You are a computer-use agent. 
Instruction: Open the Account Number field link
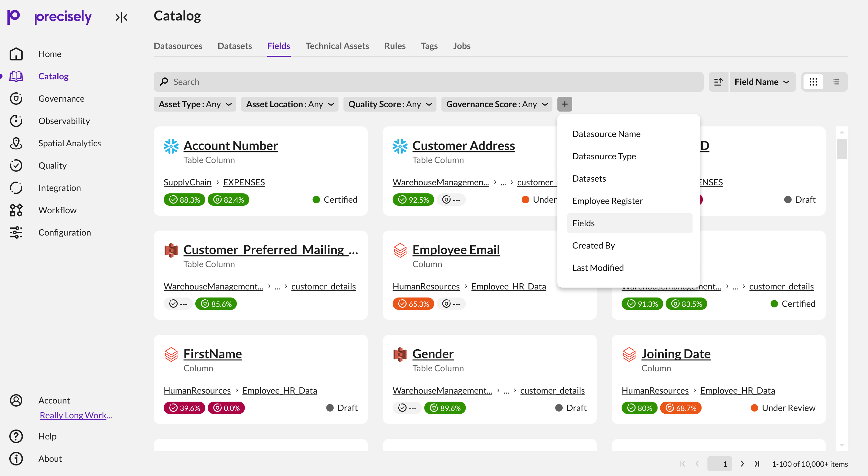click(230, 146)
